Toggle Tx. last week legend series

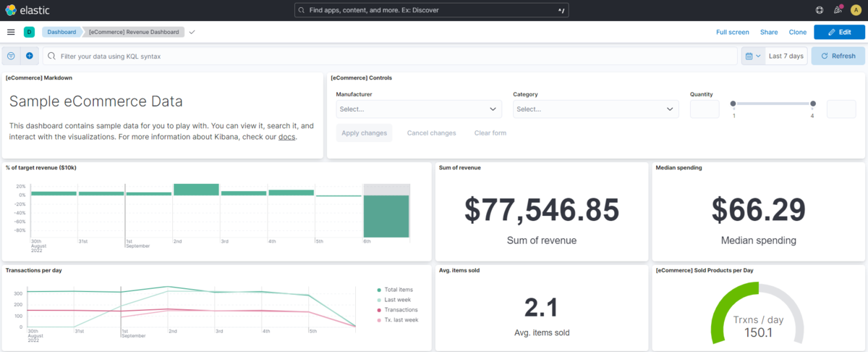[x=397, y=320]
